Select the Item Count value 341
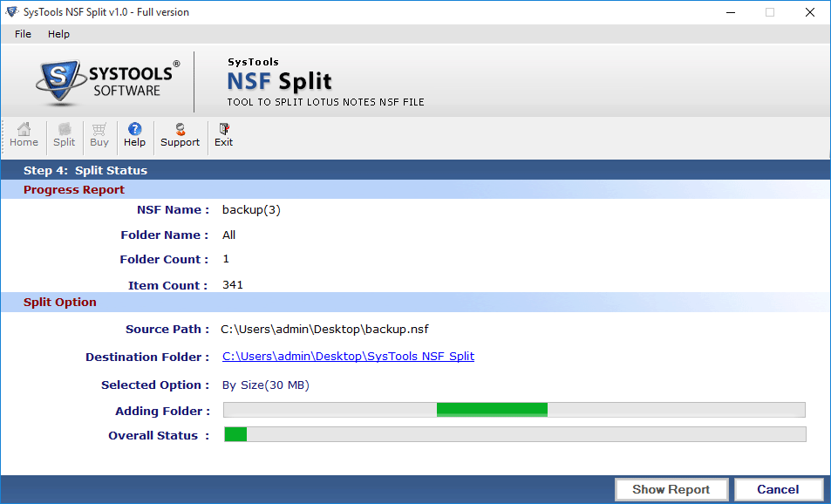The image size is (831, 504). click(x=233, y=284)
